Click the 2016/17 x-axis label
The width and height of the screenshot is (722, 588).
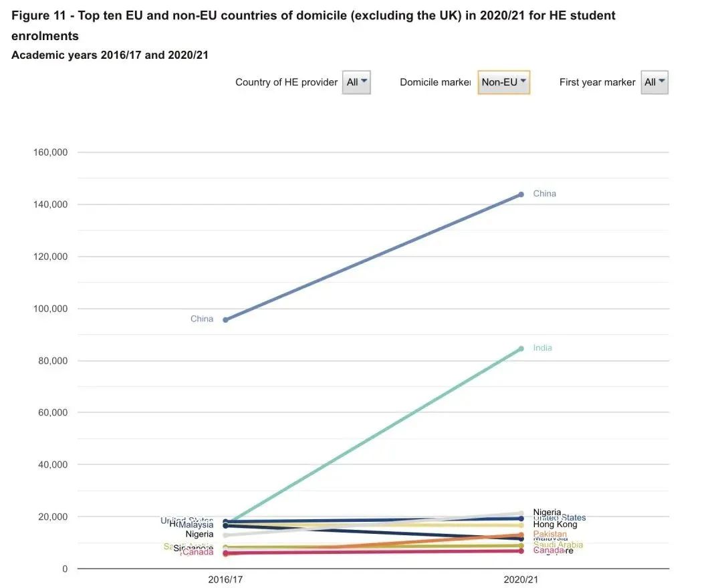click(225, 579)
